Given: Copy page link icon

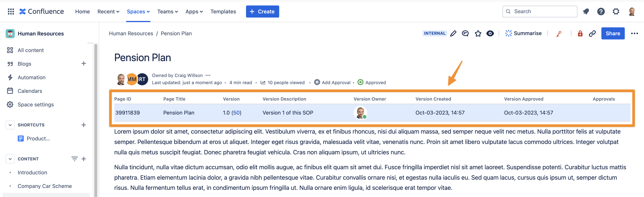Looking at the screenshot, I should point(592,34).
